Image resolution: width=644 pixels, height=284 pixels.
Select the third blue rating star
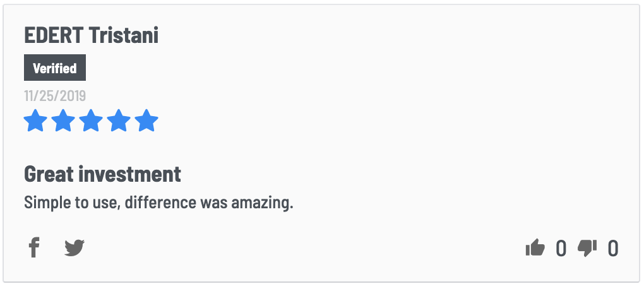coord(91,121)
